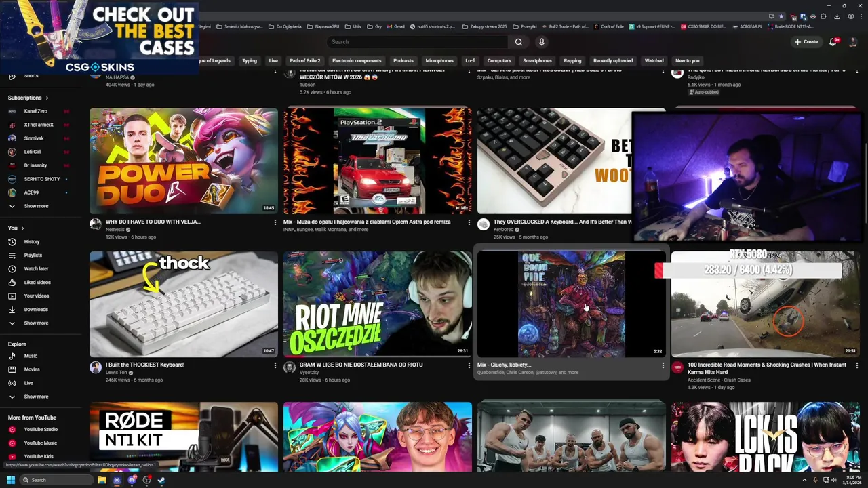The width and height of the screenshot is (868, 488).
Task: Click the Windows taskbar search box
Action: [56, 480]
